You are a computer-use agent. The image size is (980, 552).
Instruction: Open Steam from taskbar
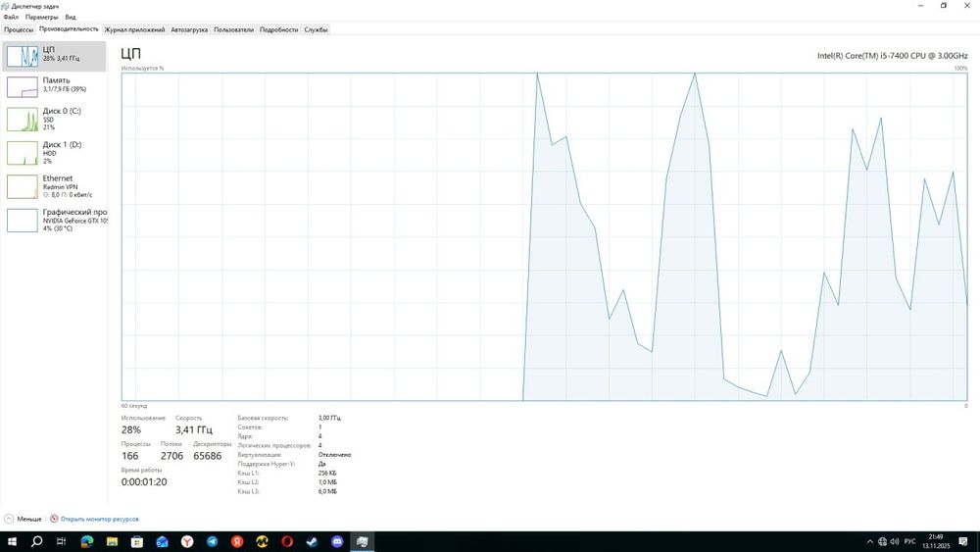[312, 542]
